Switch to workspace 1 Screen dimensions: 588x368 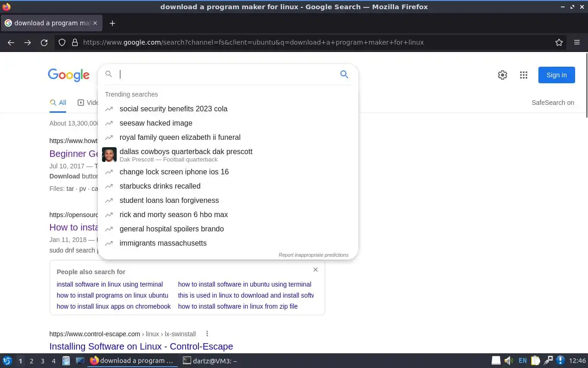[x=20, y=361]
